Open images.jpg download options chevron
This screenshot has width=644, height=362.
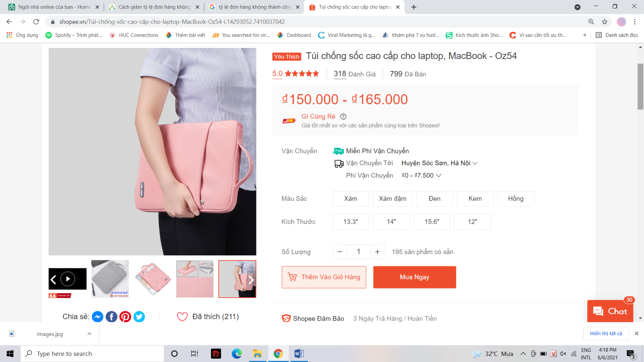(x=89, y=334)
